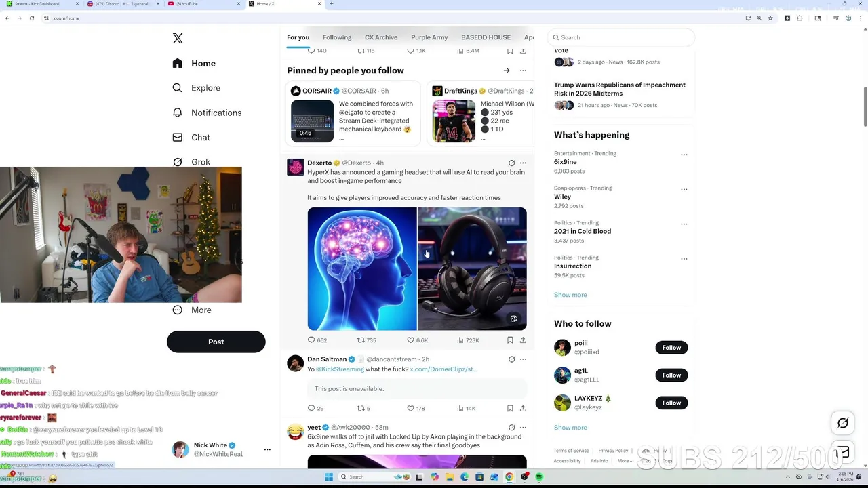Viewport: 868px width, 488px height.
Task: Share the Dexerto post
Action: tap(523, 340)
